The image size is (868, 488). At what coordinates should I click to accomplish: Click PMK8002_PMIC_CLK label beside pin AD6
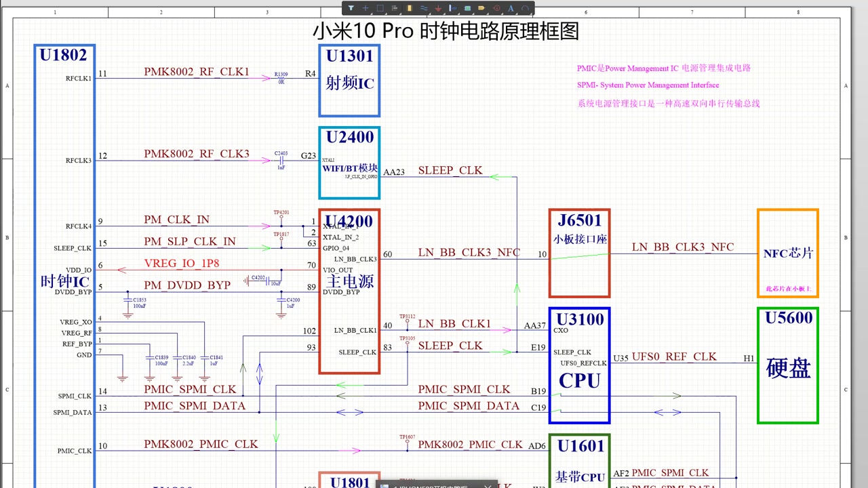[x=470, y=445]
